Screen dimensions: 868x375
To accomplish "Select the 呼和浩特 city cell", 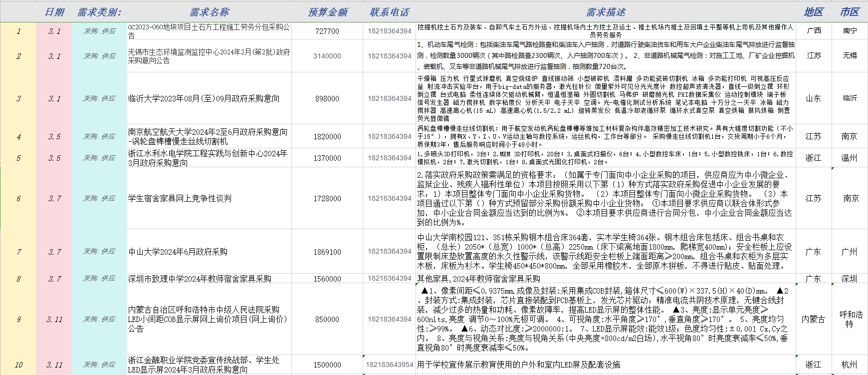I will [x=850, y=319].
